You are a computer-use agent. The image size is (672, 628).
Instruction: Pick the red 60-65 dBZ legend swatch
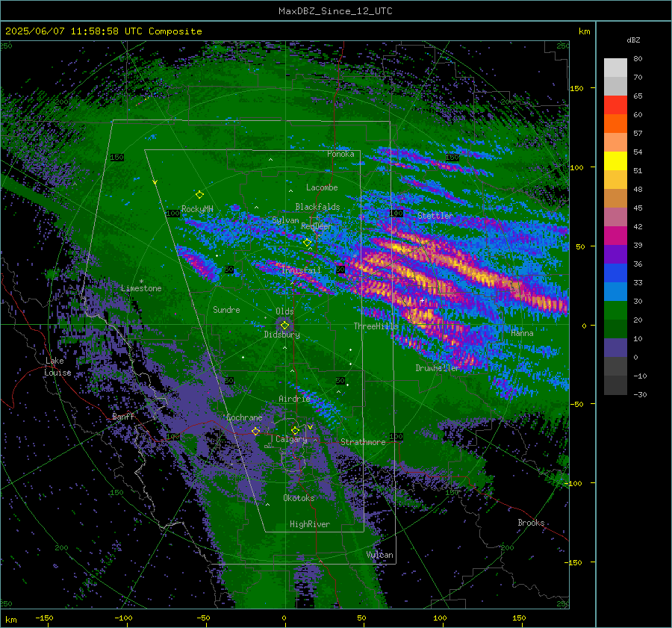(x=615, y=105)
